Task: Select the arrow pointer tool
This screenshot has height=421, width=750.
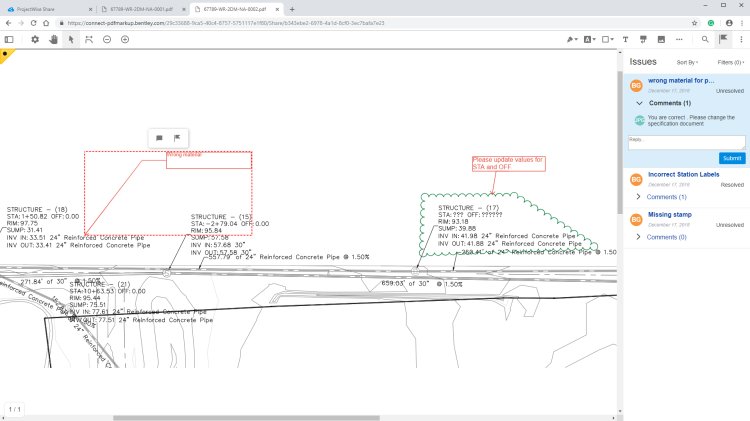Action: (70, 39)
